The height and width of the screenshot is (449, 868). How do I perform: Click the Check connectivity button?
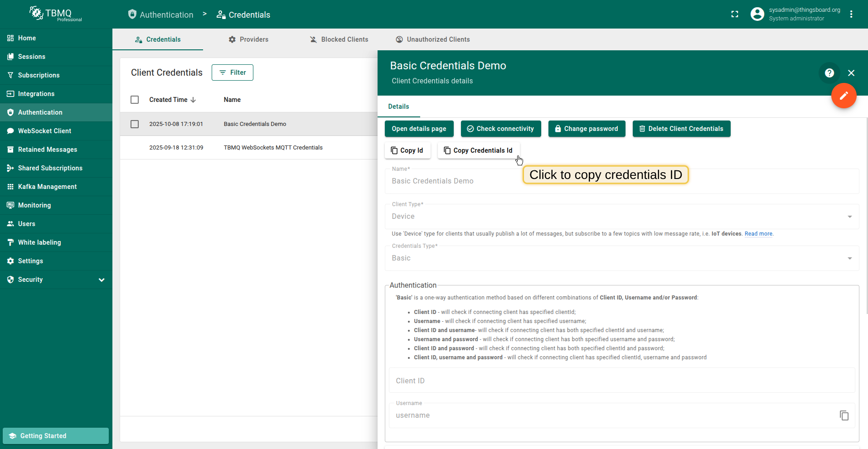point(500,129)
